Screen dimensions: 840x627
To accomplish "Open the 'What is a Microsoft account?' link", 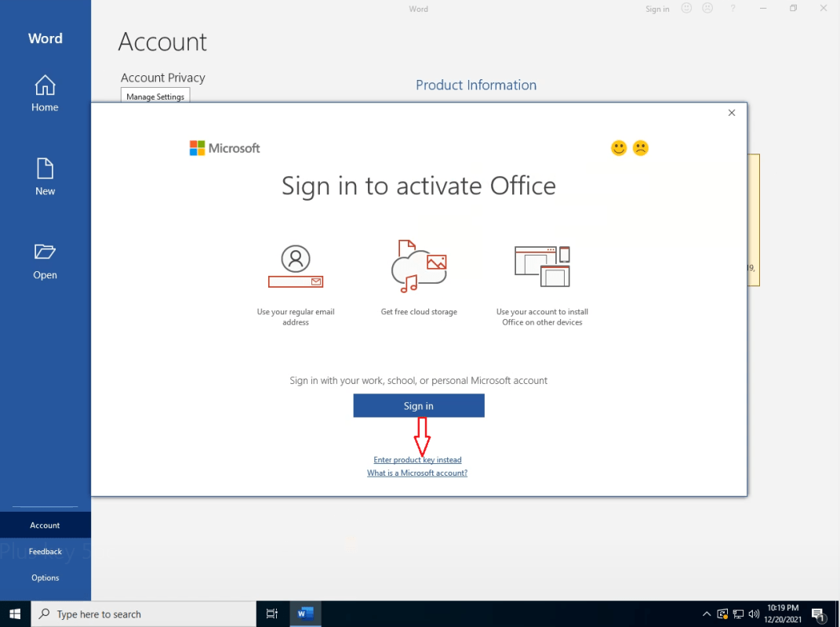I will (417, 473).
